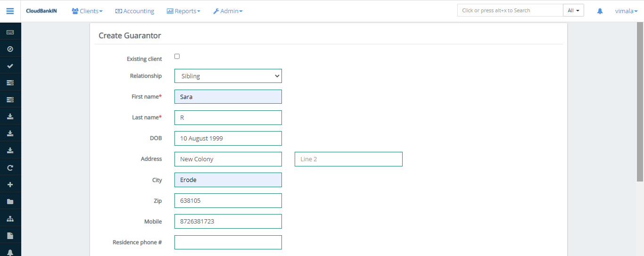Open the Reports menu
This screenshot has height=256, width=644.
point(183,11)
